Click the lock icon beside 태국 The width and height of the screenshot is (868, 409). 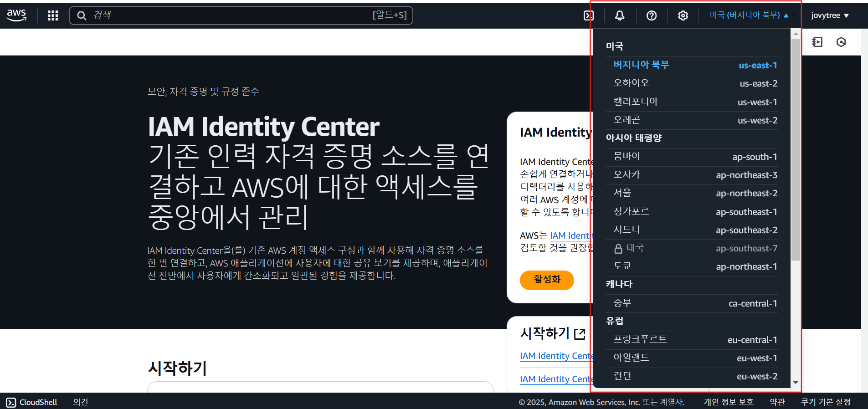click(x=618, y=249)
